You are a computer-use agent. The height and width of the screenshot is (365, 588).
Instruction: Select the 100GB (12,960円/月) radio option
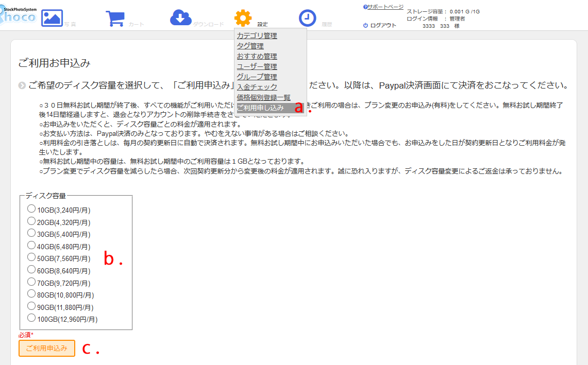(x=31, y=318)
